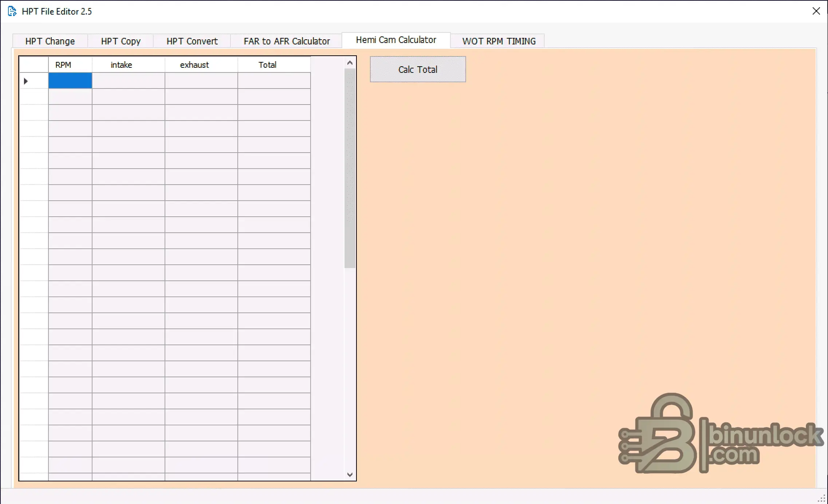828x504 pixels.
Task: Close the HPT File Editor window
Action: 816,11
